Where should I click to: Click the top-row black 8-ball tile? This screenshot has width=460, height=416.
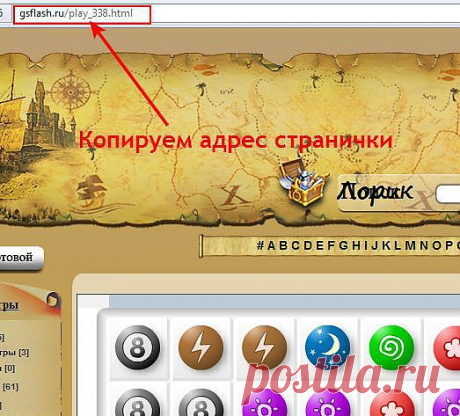137,347
